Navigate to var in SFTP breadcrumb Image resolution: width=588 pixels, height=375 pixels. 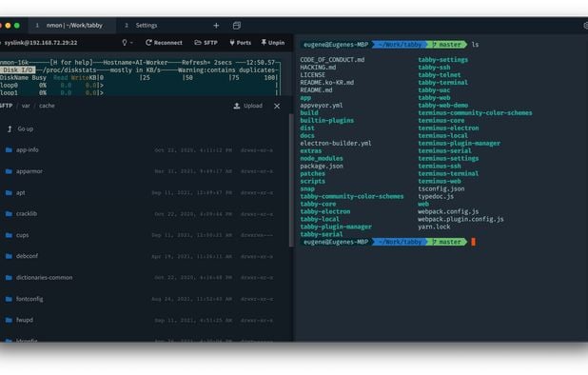[26, 106]
